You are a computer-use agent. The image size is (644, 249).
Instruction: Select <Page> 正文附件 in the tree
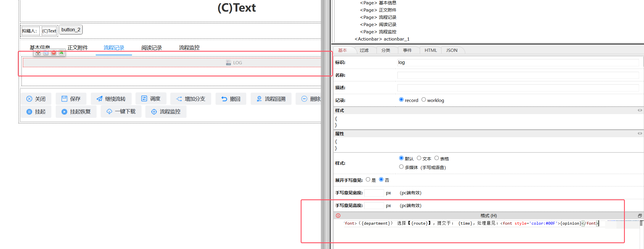pos(378,10)
